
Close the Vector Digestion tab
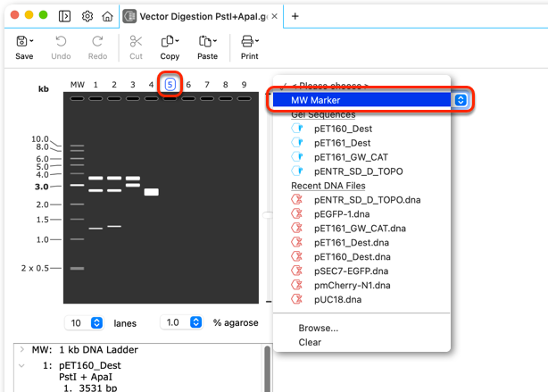275,16
